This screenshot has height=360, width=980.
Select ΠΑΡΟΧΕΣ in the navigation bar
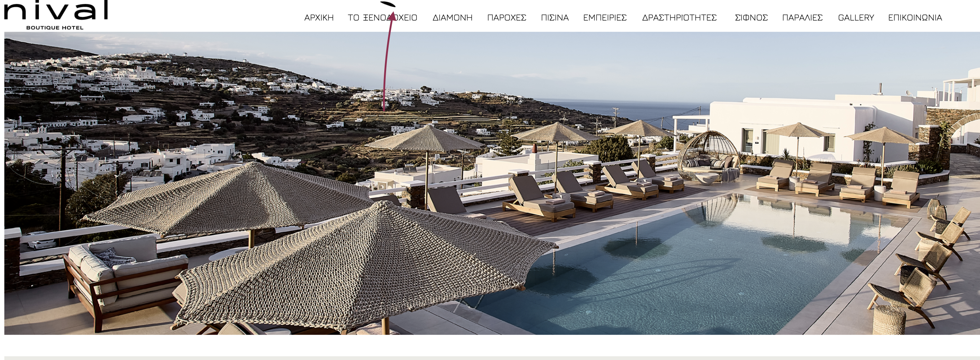507,17
